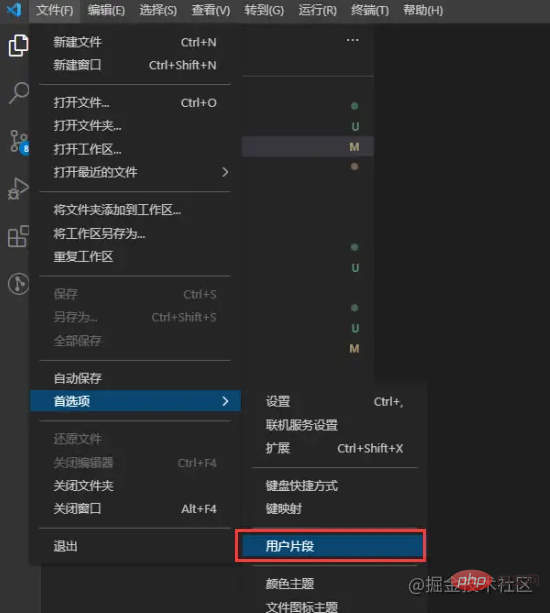Expand the 首选项 preferences submenu

pyautogui.click(x=135, y=401)
